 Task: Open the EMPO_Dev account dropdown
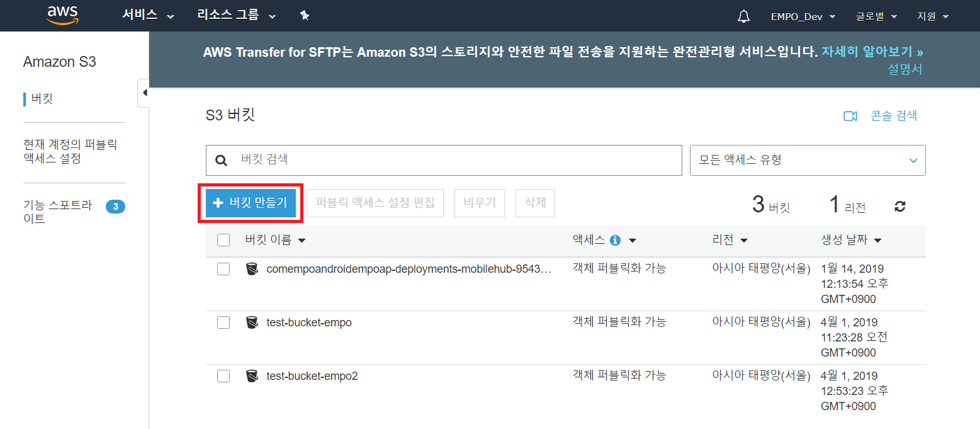[x=803, y=16]
